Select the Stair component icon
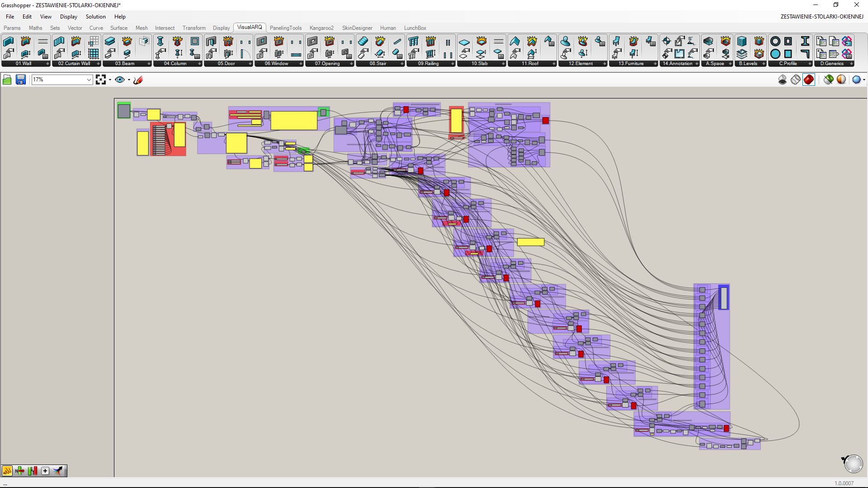This screenshot has width=868, height=488. [x=363, y=42]
